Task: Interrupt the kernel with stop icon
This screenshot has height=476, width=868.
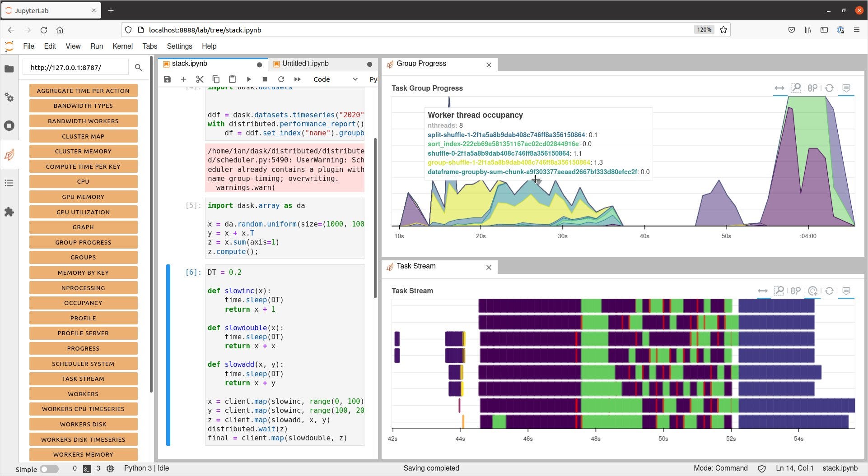Action: point(265,79)
